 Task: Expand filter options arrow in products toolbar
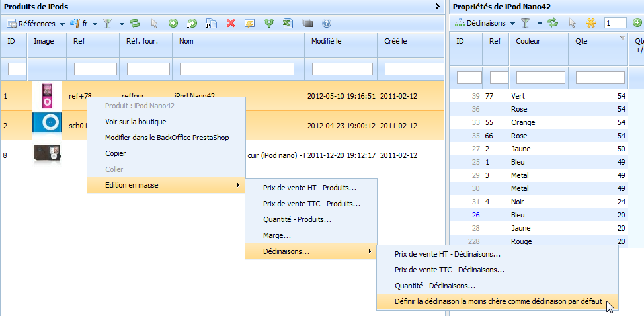(x=122, y=24)
